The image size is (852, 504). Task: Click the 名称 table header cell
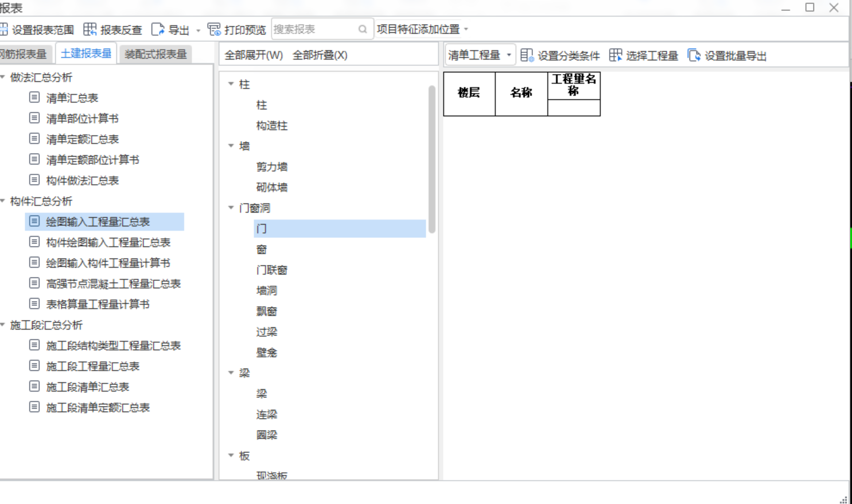coord(522,93)
